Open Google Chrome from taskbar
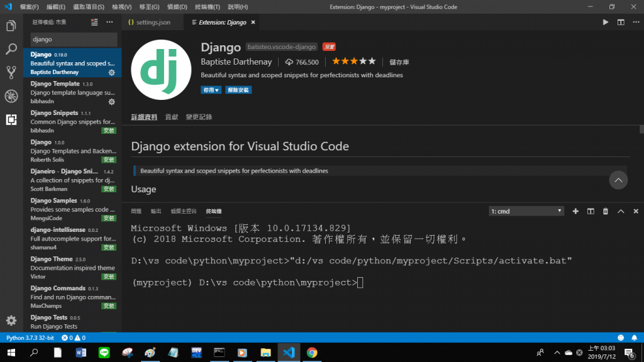The image size is (644, 362). pos(312,353)
